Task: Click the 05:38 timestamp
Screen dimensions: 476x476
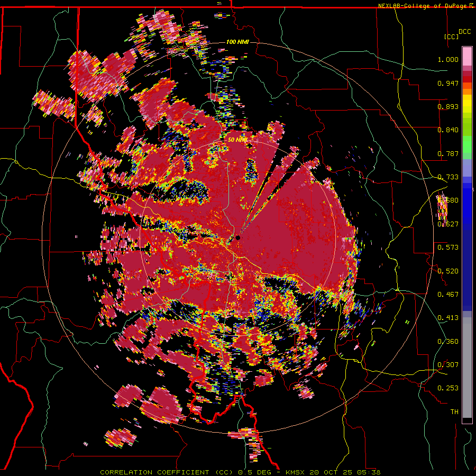Action: 369,472
